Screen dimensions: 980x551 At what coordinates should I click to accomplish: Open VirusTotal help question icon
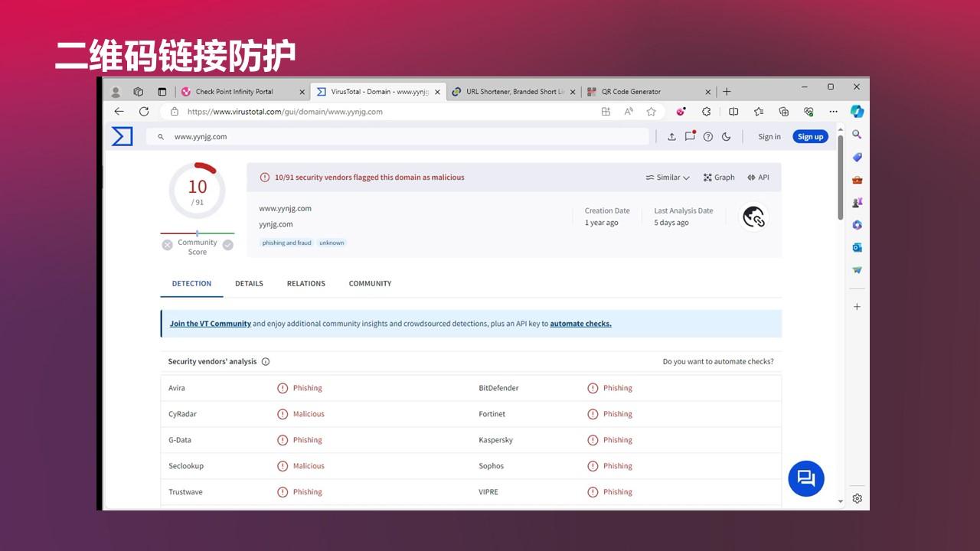tap(708, 136)
